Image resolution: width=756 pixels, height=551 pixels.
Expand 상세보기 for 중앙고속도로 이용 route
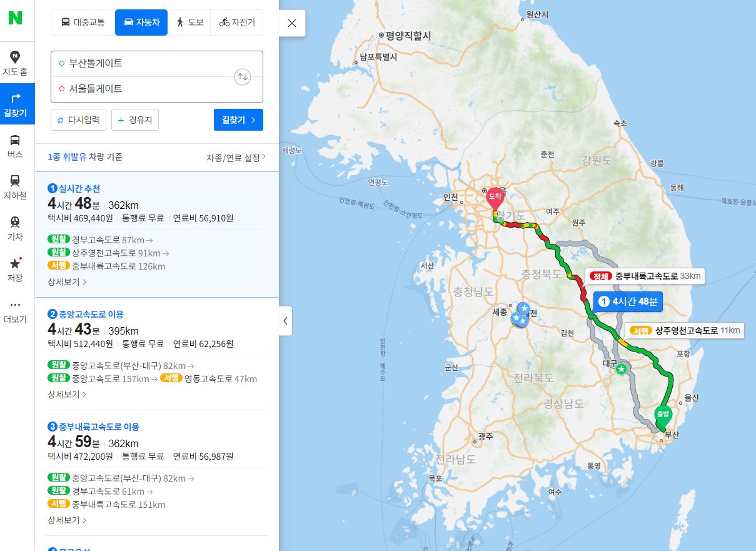pos(67,395)
